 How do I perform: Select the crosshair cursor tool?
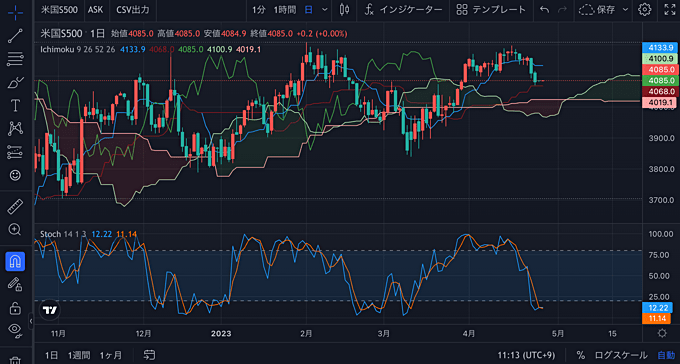(16, 12)
